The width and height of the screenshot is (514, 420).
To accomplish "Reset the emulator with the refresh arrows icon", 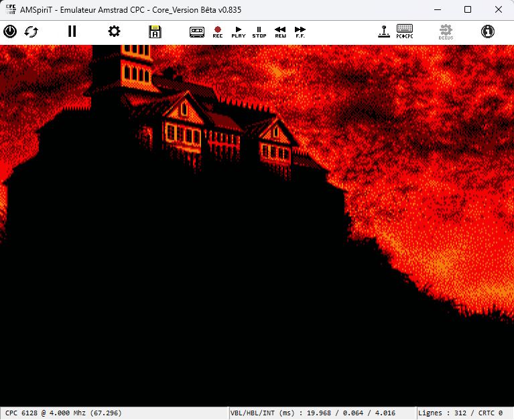I will (x=31, y=31).
